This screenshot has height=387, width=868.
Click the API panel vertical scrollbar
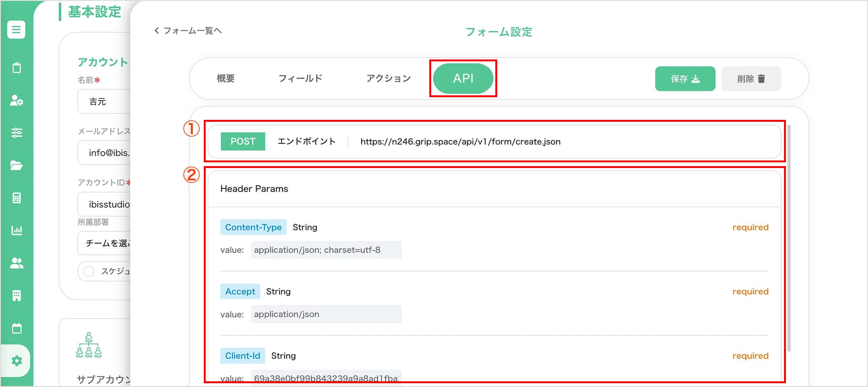(789, 238)
